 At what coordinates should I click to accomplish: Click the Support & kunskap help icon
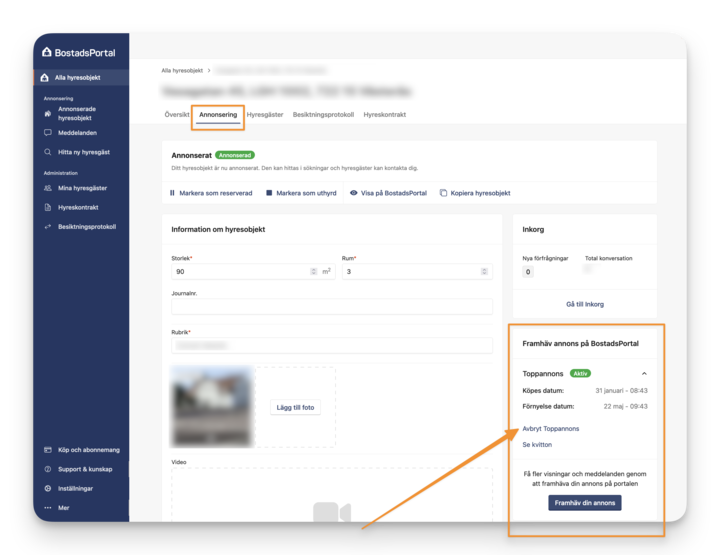[47, 469]
